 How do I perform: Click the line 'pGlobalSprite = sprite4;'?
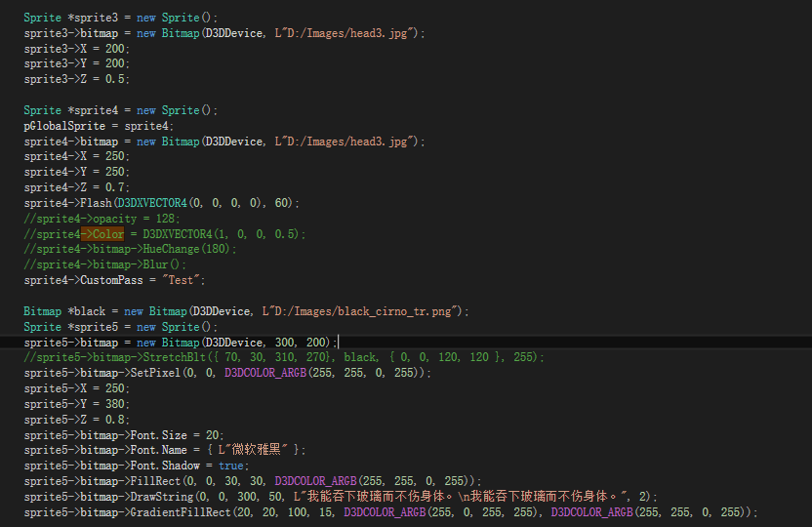[x=99, y=126]
